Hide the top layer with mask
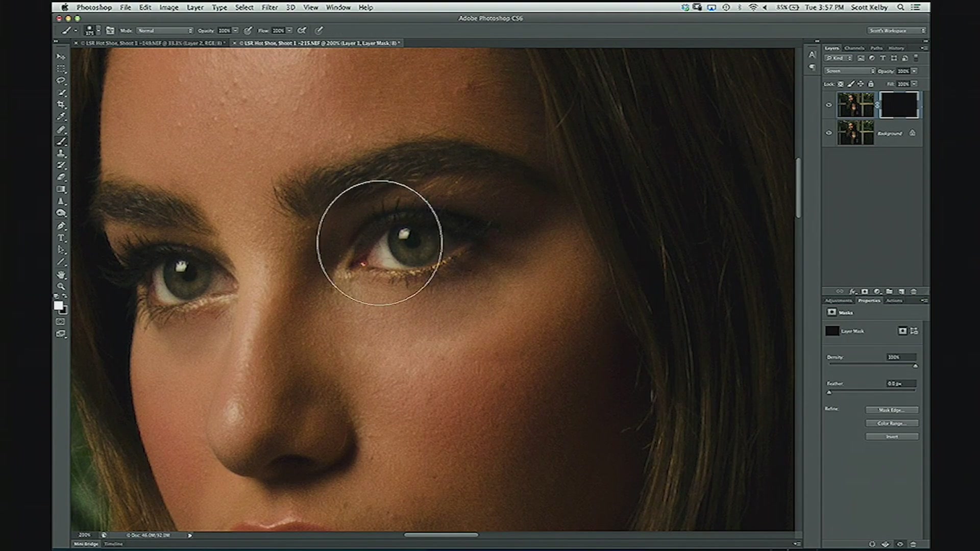 click(x=829, y=105)
